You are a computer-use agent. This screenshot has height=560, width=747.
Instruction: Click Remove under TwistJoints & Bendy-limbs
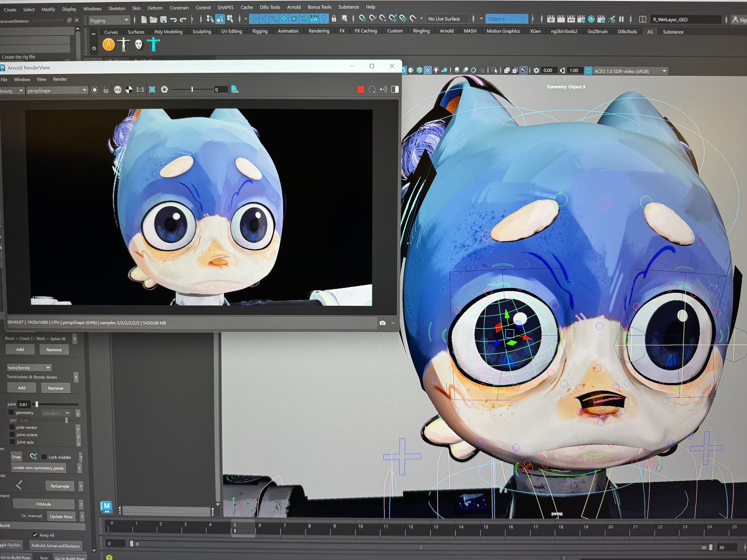(x=55, y=388)
